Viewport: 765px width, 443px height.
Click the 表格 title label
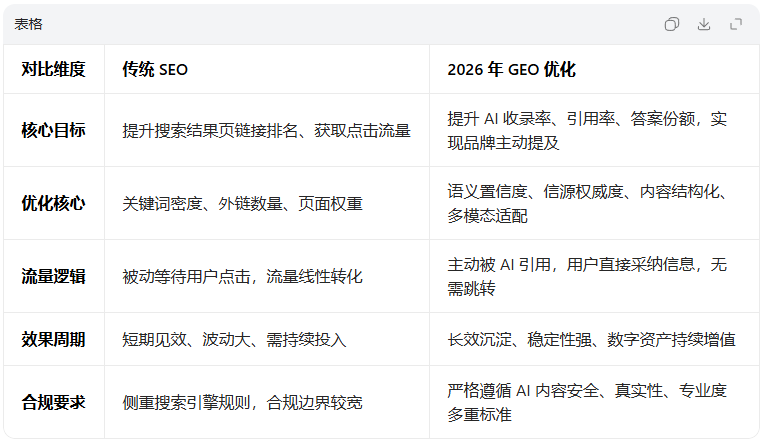(x=29, y=24)
